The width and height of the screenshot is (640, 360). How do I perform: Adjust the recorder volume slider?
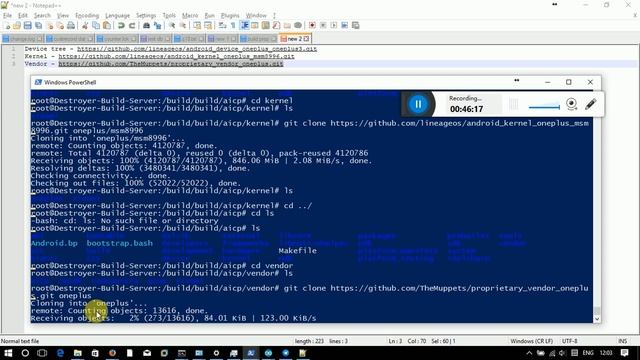(544, 107)
